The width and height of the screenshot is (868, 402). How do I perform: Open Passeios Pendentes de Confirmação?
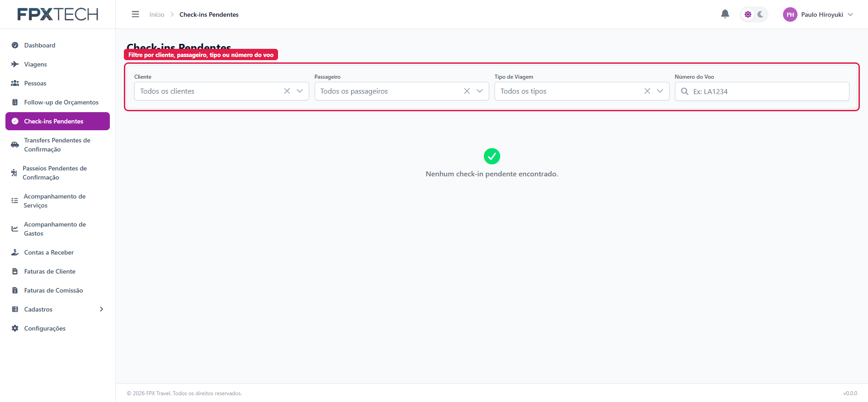pyautogui.click(x=57, y=173)
